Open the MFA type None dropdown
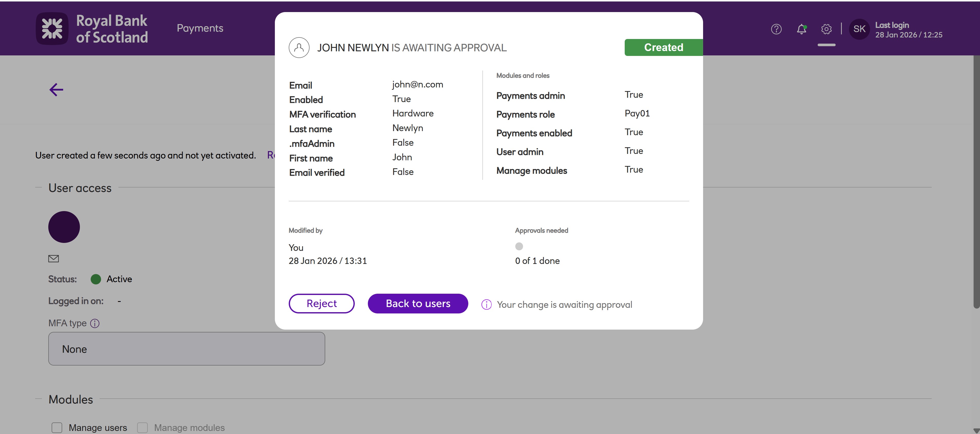 pos(186,349)
